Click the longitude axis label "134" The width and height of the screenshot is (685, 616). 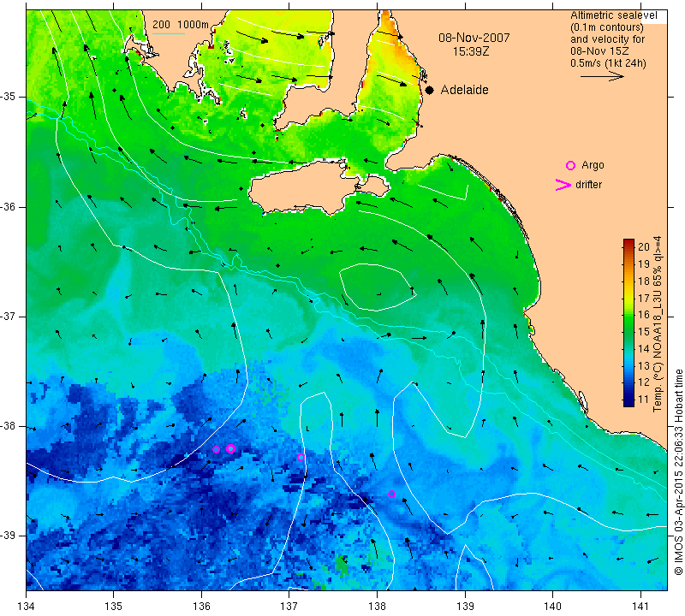(27, 606)
